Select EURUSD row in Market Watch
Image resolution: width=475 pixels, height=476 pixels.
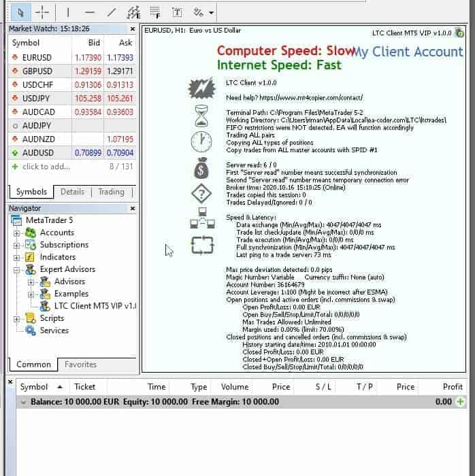72,57
